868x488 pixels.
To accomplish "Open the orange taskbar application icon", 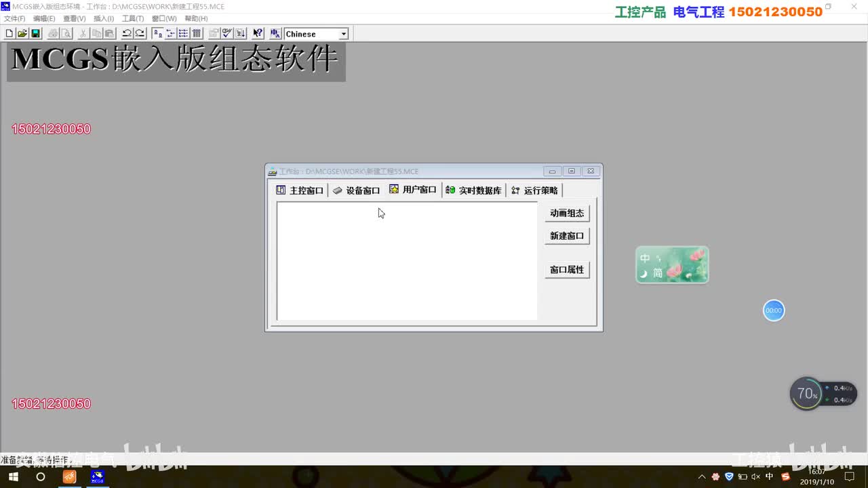I will click(69, 477).
